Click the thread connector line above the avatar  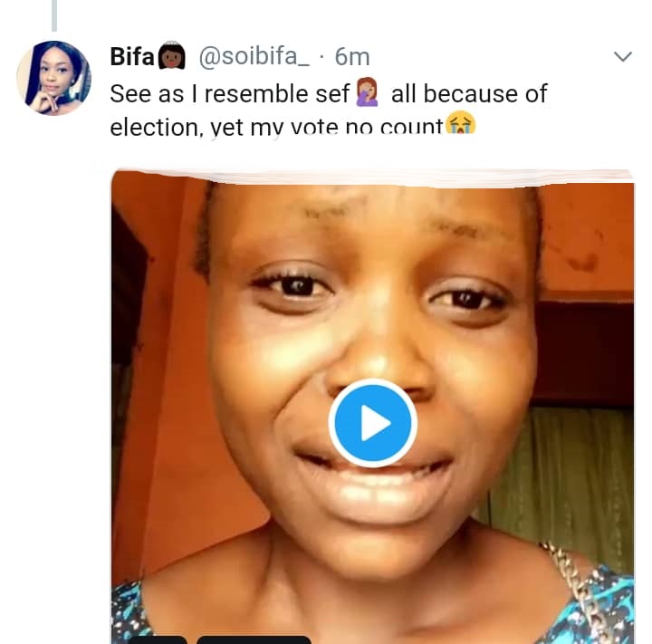[x=54, y=14]
